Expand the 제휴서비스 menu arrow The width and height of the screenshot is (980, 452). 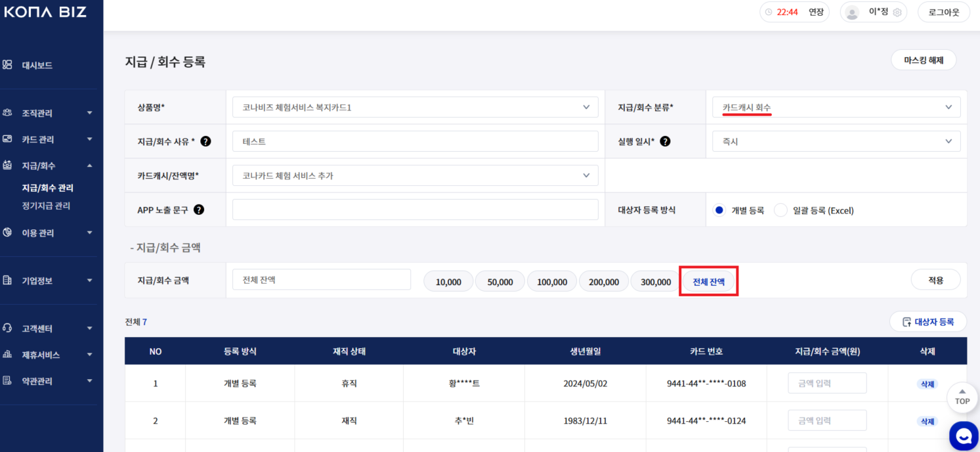click(x=90, y=355)
